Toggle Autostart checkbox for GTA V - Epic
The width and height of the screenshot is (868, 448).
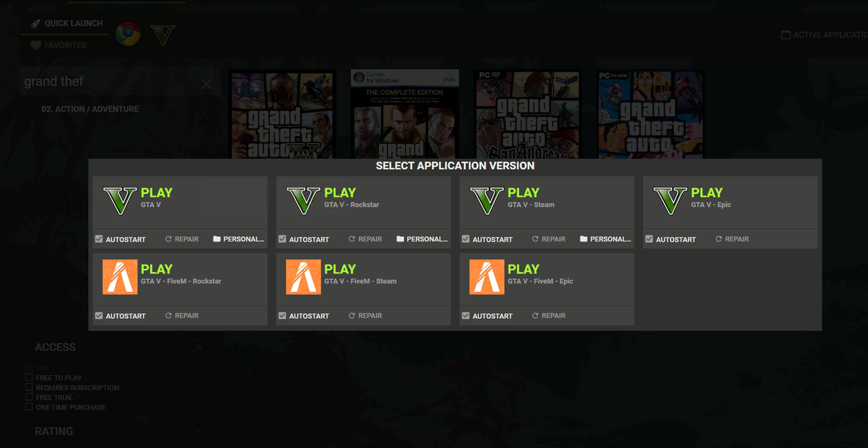[649, 239]
